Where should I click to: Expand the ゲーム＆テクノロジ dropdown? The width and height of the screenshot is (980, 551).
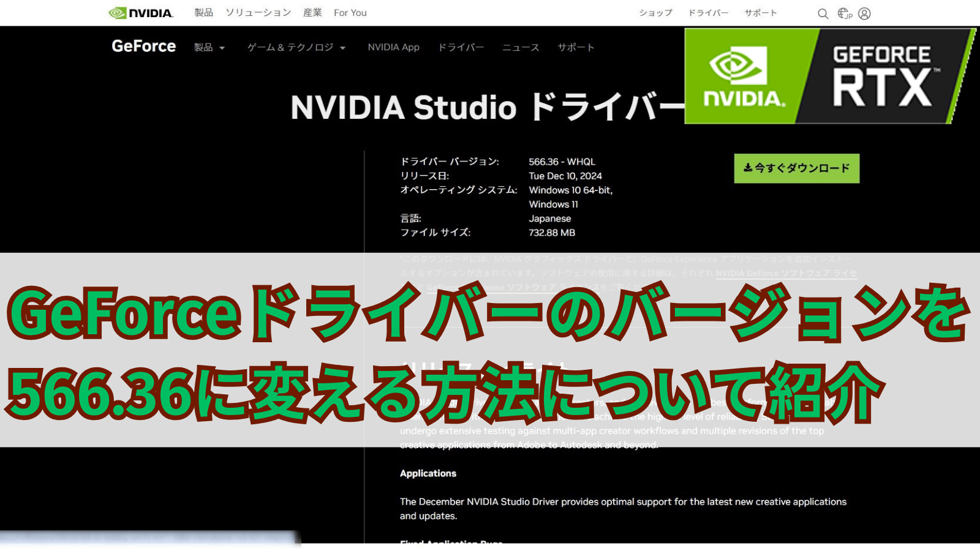point(296,48)
